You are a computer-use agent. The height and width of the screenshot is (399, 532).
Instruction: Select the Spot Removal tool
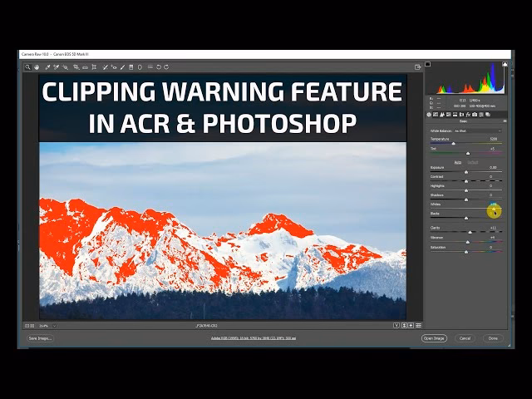tap(106, 67)
